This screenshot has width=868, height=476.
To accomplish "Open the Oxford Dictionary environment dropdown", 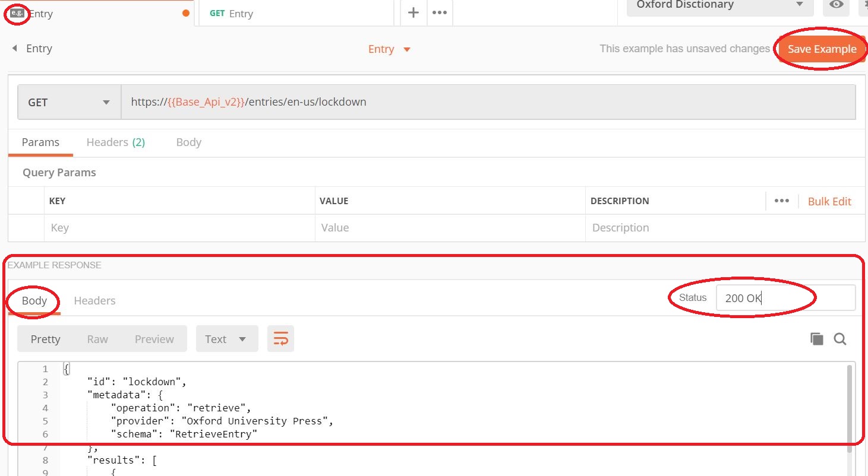I will click(x=719, y=5).
